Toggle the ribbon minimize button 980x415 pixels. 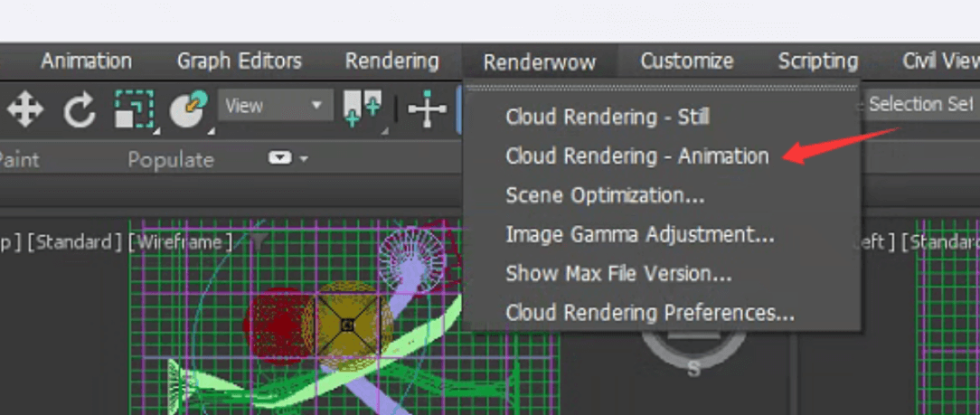(x=280, y=159)
